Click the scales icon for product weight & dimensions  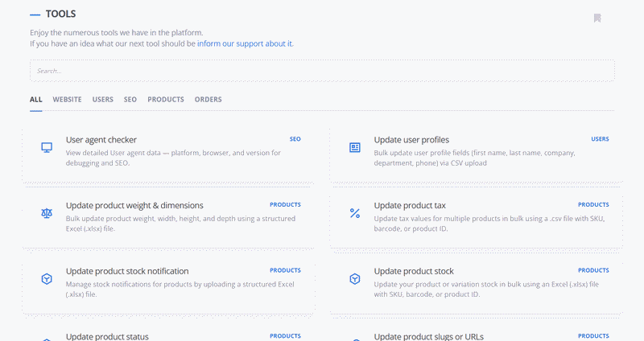47,213
